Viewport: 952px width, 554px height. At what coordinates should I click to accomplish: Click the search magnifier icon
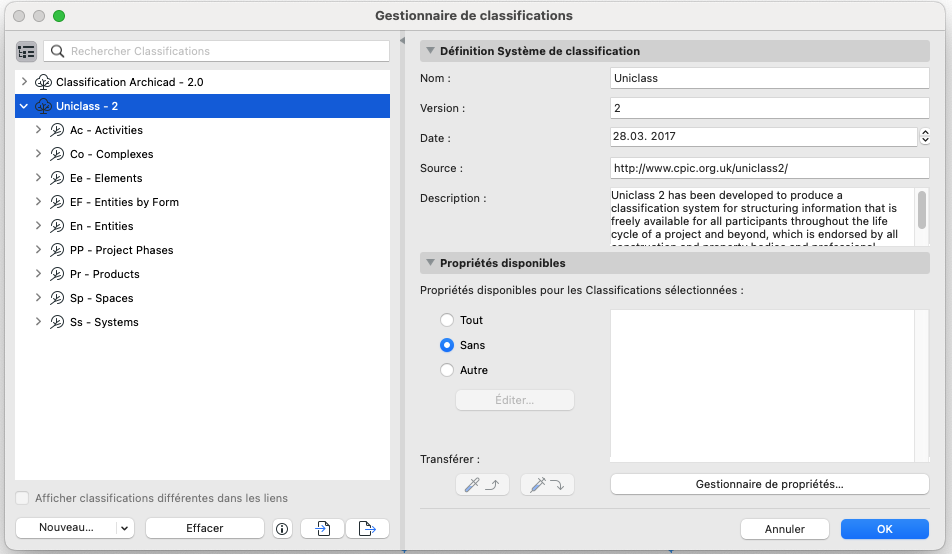click(x=58, y=52)
